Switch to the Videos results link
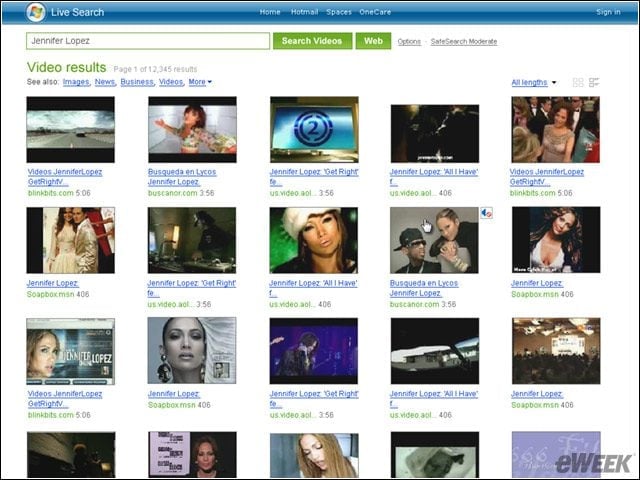Screen dimensions: 640x480 click(171, 82)
